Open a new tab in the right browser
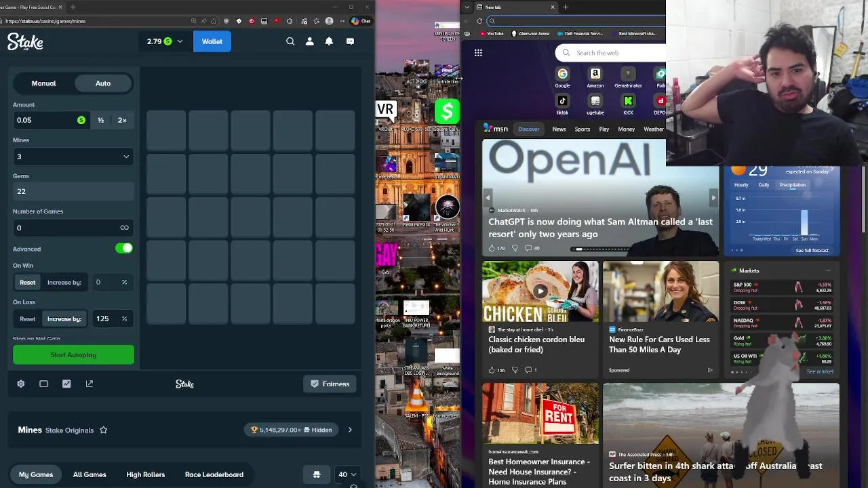 [x=565, y=7]
